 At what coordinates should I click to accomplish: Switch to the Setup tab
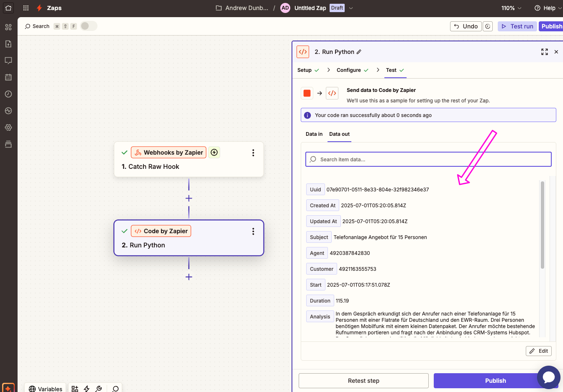pyautogui.click(x=308, y=70)
